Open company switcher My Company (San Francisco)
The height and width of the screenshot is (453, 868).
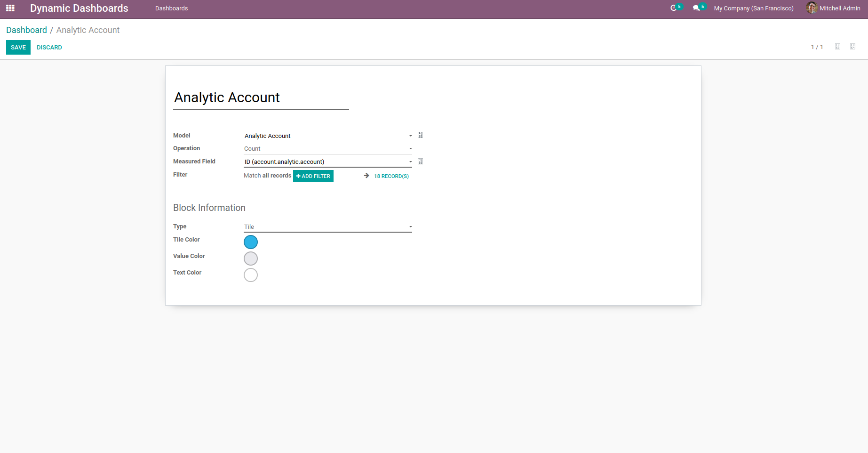753,8
